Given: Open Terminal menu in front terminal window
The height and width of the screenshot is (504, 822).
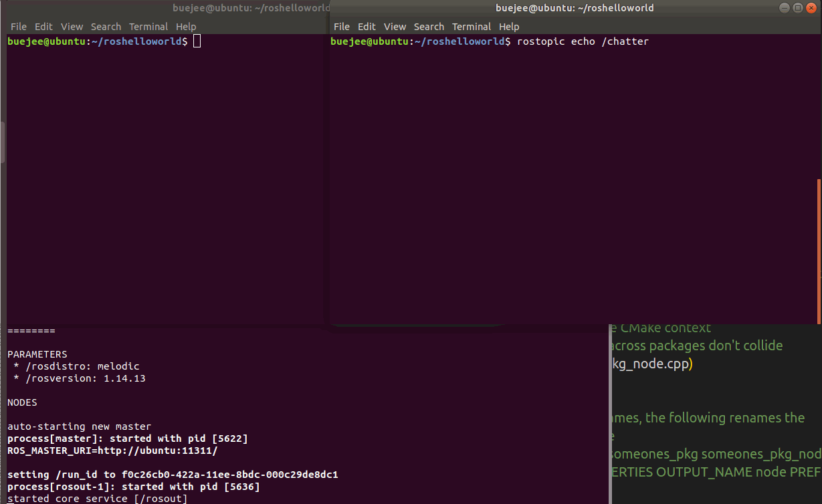Looking at the screenshot, I should coord(472,27).
